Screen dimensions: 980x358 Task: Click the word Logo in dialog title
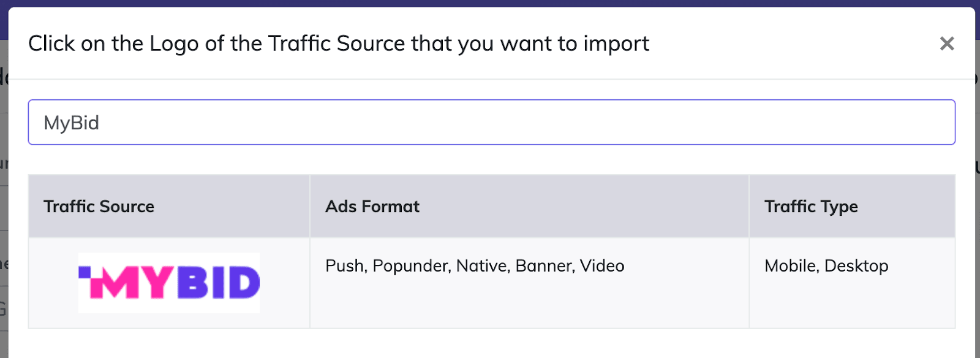point(175,44)
